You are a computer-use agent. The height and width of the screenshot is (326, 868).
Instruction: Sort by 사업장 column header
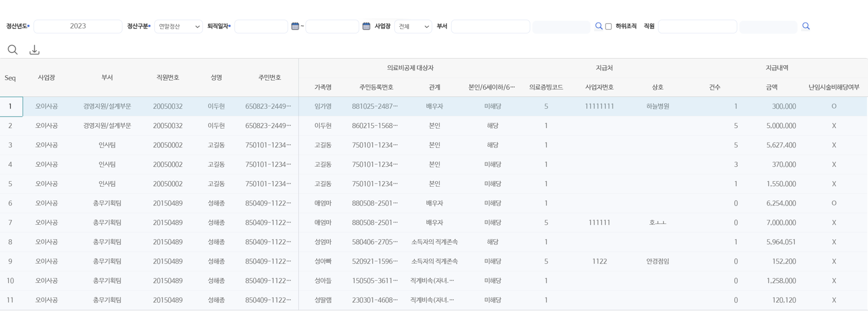click(x=47, y=77)
